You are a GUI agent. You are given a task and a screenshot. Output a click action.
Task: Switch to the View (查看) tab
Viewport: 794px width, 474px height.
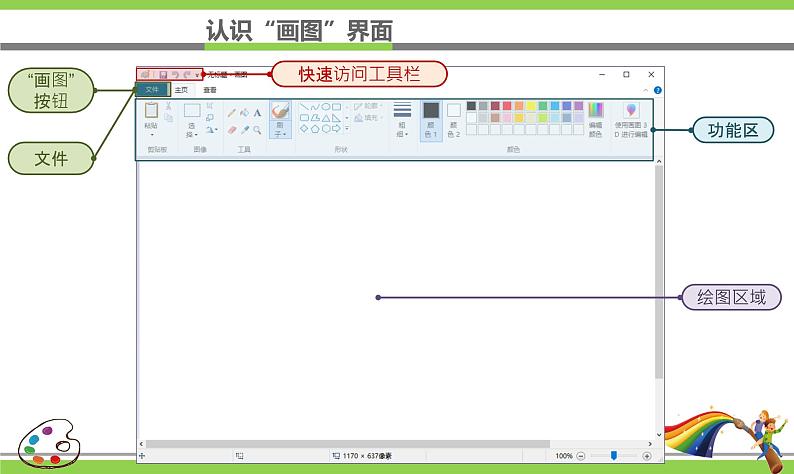coord(210,90)
